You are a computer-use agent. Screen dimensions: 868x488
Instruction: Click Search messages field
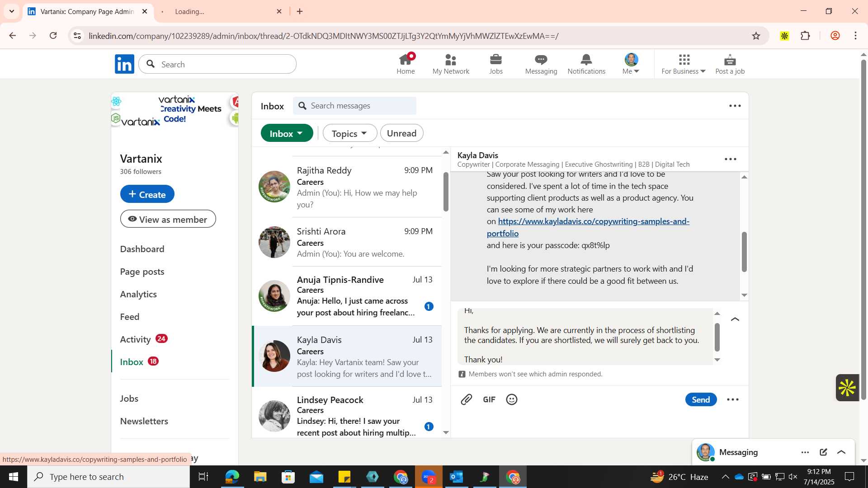click(354, 106)
